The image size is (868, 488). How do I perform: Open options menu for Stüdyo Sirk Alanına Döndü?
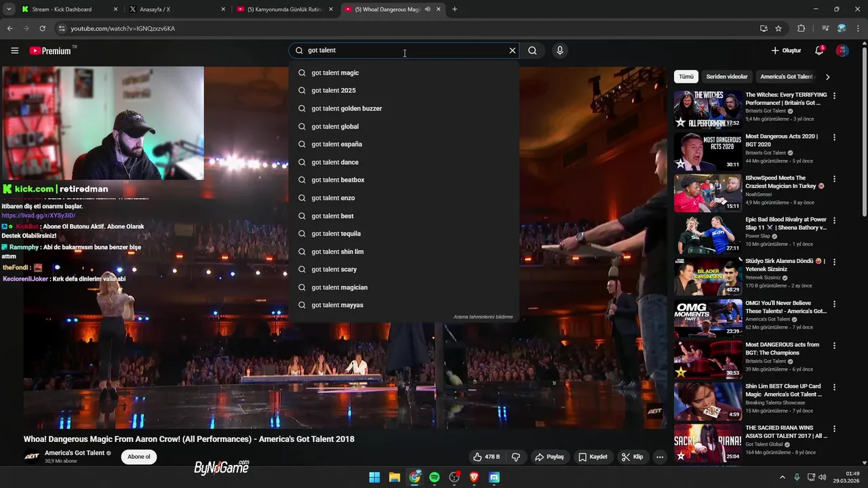click(834, 262)
